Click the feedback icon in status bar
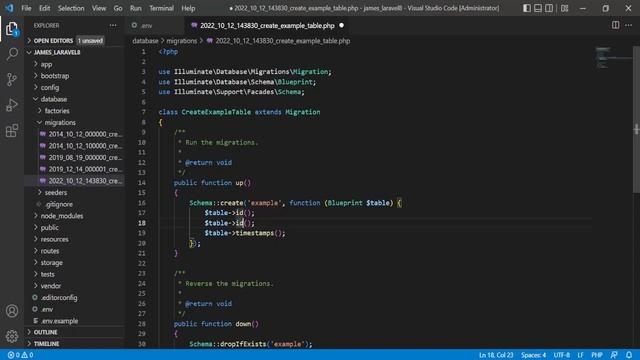The width and height of the screenshot is (640, 360). [614, 355]
